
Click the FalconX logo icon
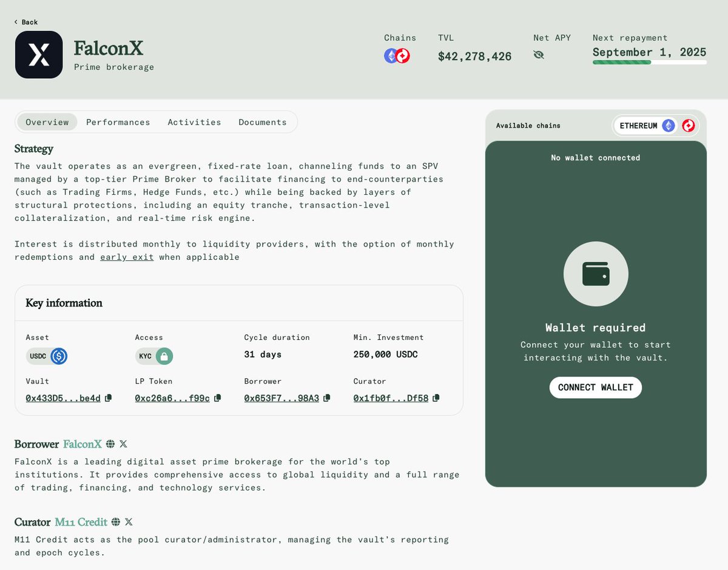pyautogui.click(x=39, y=55)
